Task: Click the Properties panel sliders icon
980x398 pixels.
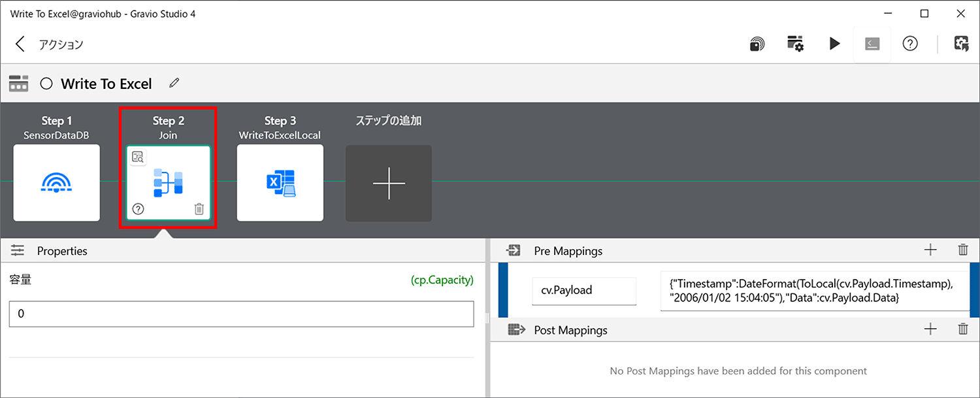Action: pyautogui.click(x=18, y=250)
